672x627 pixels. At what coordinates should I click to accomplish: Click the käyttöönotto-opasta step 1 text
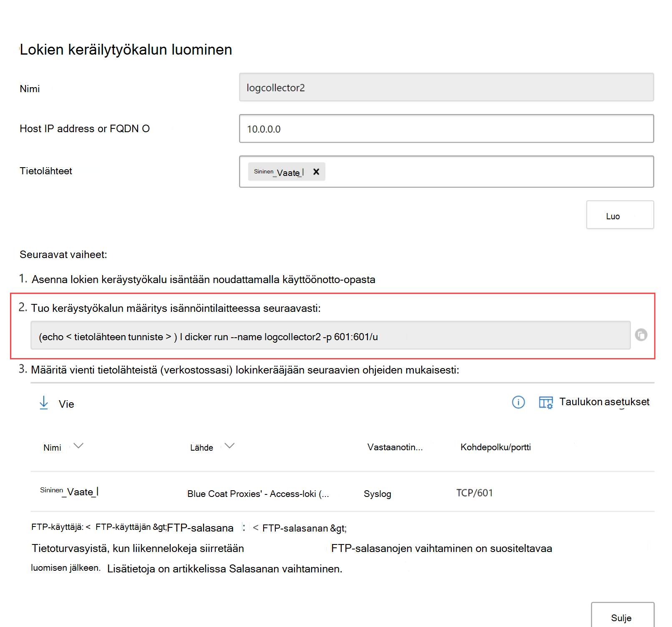[x=329, y=279]
